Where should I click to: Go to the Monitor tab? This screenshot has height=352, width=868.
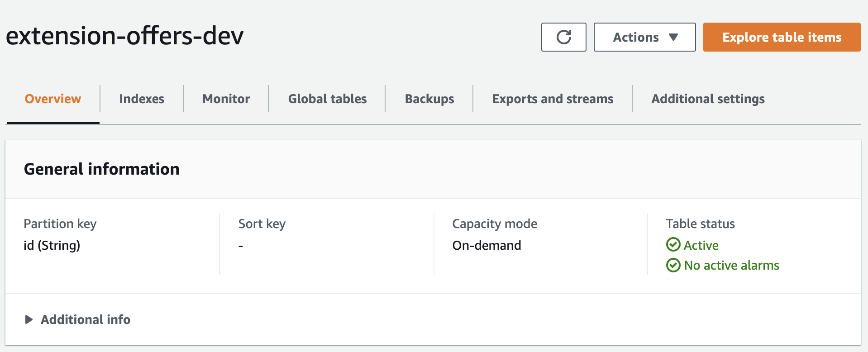pos(226,99)
